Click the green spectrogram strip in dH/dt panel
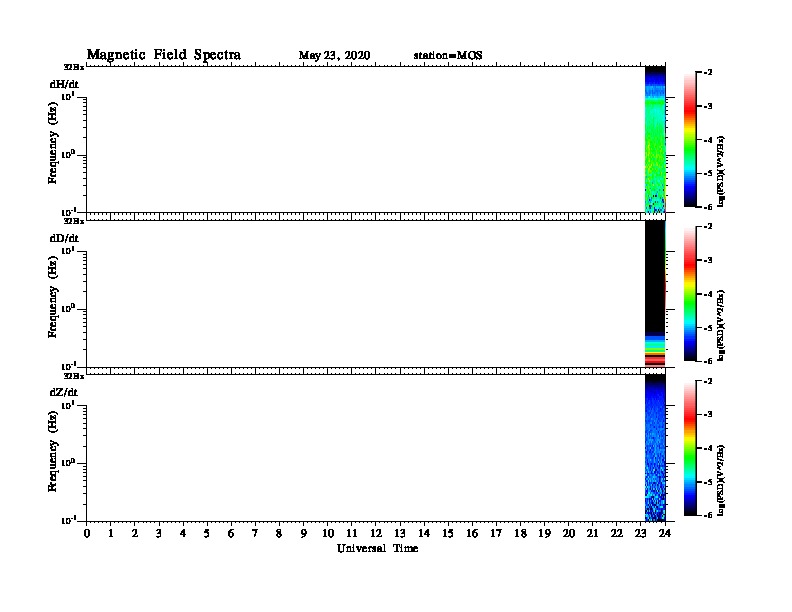The image size is (792, 612). coord(655,139)
